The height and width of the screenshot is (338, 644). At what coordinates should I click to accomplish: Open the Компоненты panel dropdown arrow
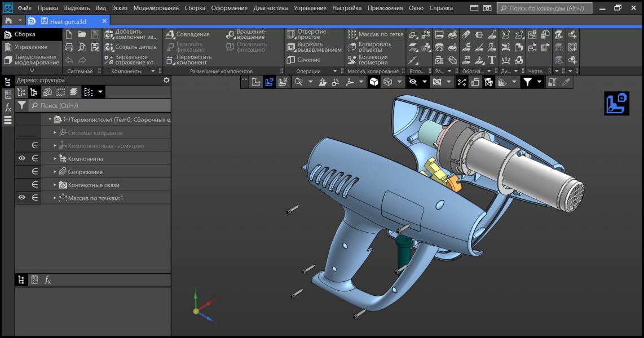click(153, 71)
